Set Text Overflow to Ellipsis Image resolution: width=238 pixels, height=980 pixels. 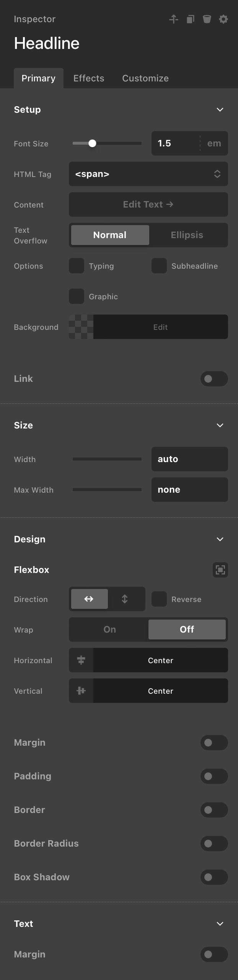click(187, 235)
